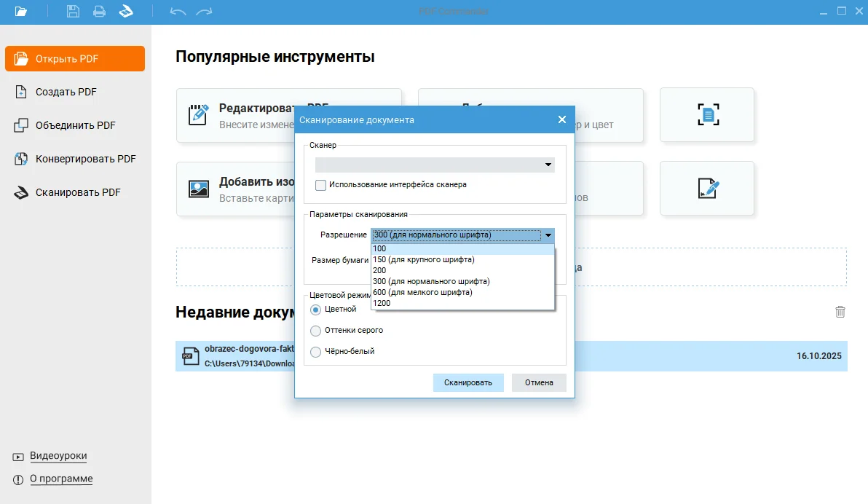The height and width of the screenshot is (504, 868).
Task: Click the redo arrow in the toolbar
Action: tap(205, 12)
